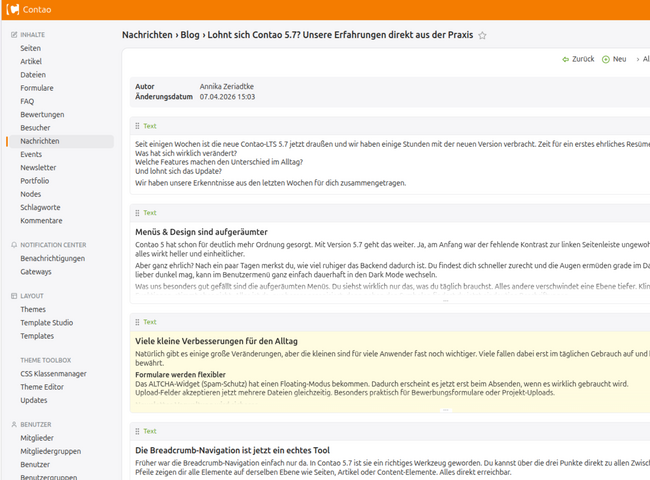This screenshot has height=480, width=650.
Task: Click the Contao logo icon
Action: click(13, 9)
